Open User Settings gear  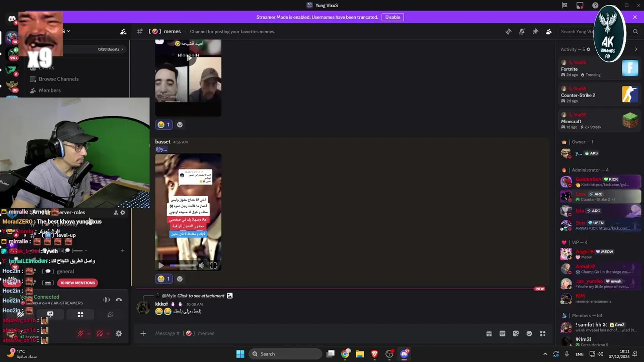[119, 333]
